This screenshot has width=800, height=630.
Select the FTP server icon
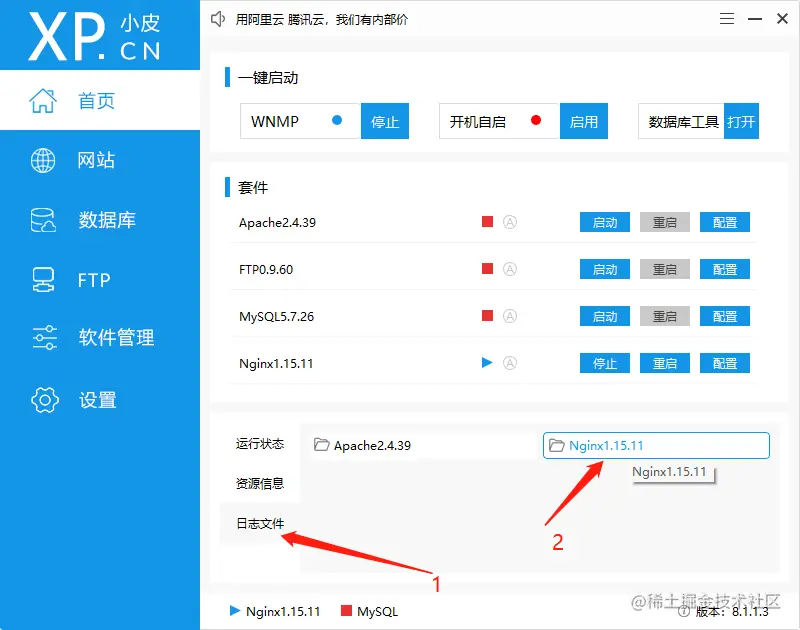pyautogui.click(x=43, y=280)
